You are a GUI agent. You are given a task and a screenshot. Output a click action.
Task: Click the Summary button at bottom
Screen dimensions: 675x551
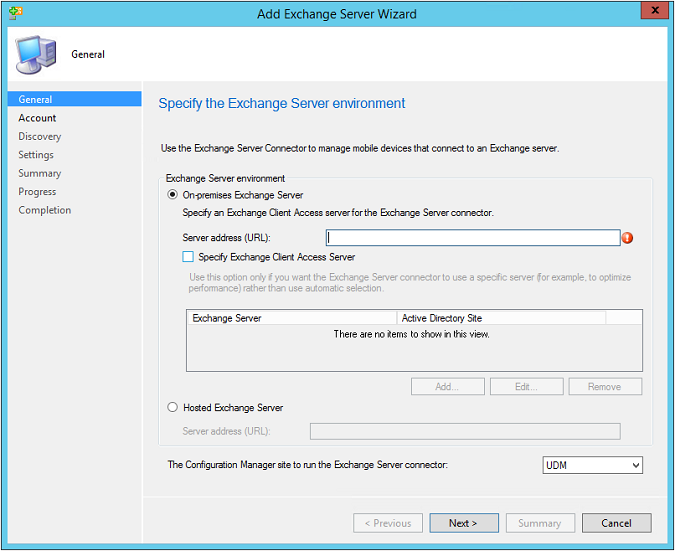coord(540,523)
